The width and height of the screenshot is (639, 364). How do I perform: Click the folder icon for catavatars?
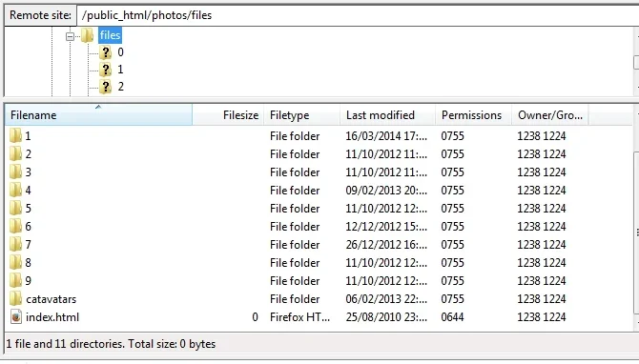[15, 298]
